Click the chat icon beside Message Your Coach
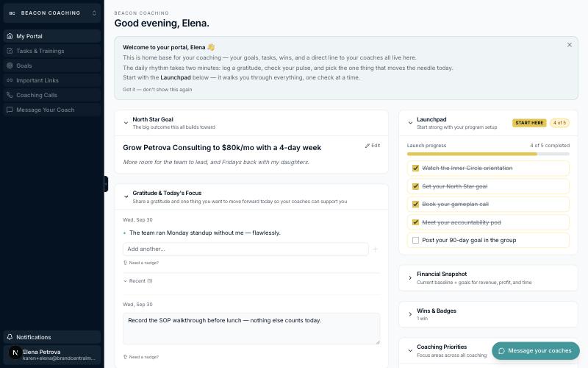 click(x=10, y=110)
